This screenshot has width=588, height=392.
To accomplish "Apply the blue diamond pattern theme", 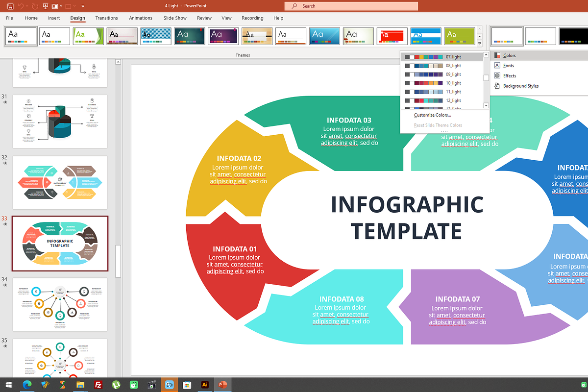I will [156, 36].
